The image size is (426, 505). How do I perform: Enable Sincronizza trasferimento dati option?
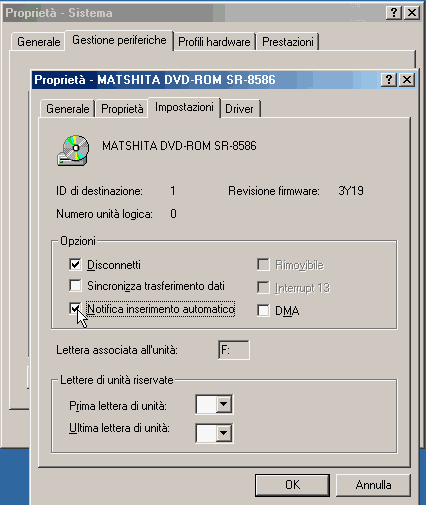pyautogui.click(x=75, y=286)
